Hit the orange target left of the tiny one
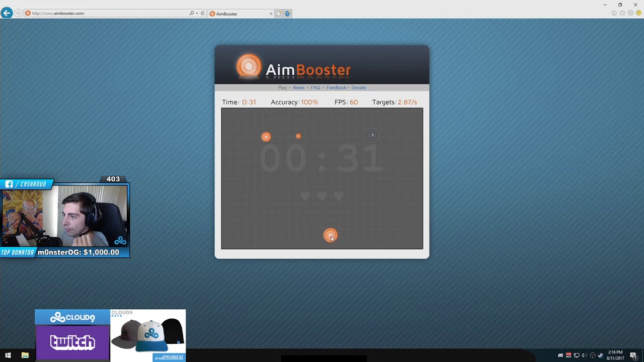Screen dimensions: 644x362 [x=266, y=137]
